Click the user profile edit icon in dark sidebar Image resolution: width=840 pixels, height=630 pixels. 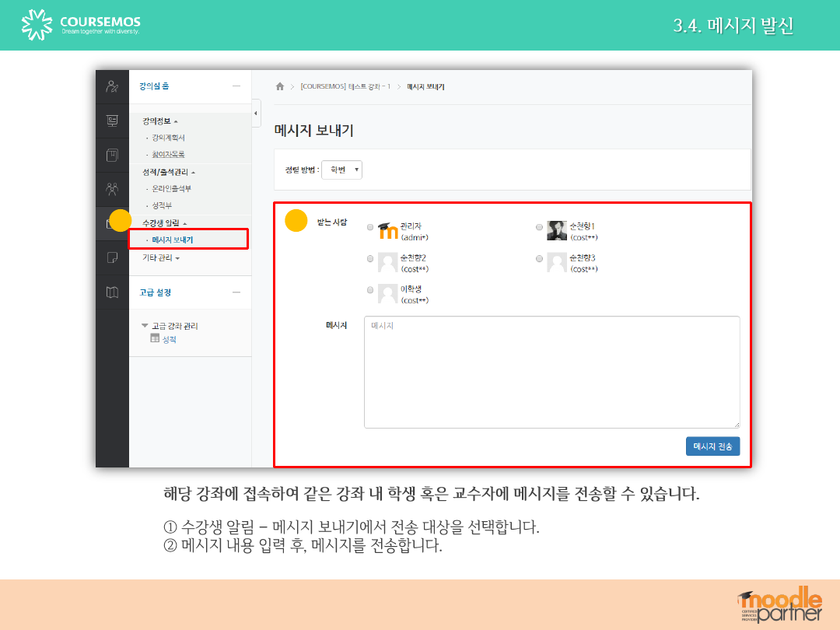click(x=112, y=86)
